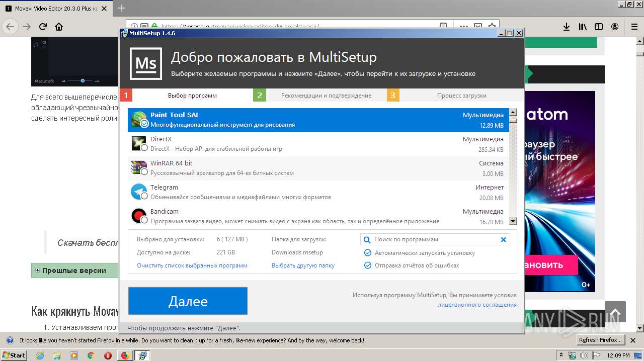Adjust the Масштаб slider in video editor image

[x=83, y=80]
